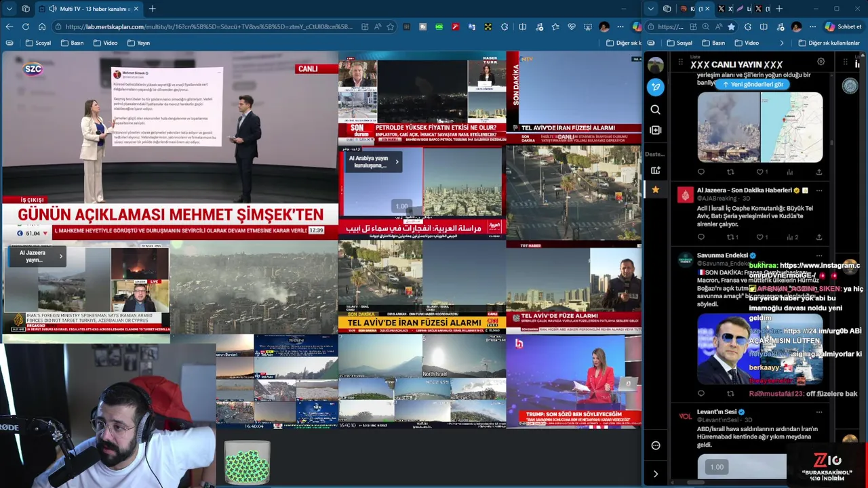The width and height of the screenshot is (868, 488).
Task: Open CANLI YAYIN column settings gear
Action: click(x=821, y=62)
